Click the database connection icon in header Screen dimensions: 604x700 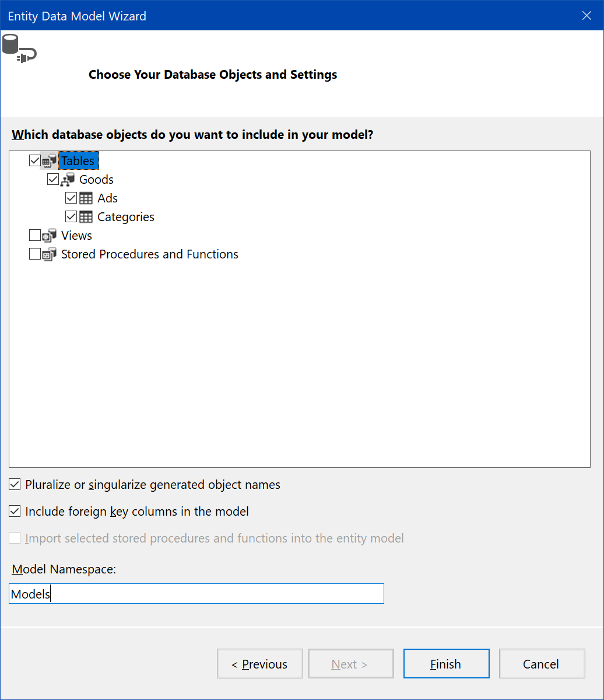tap(19, 48)
